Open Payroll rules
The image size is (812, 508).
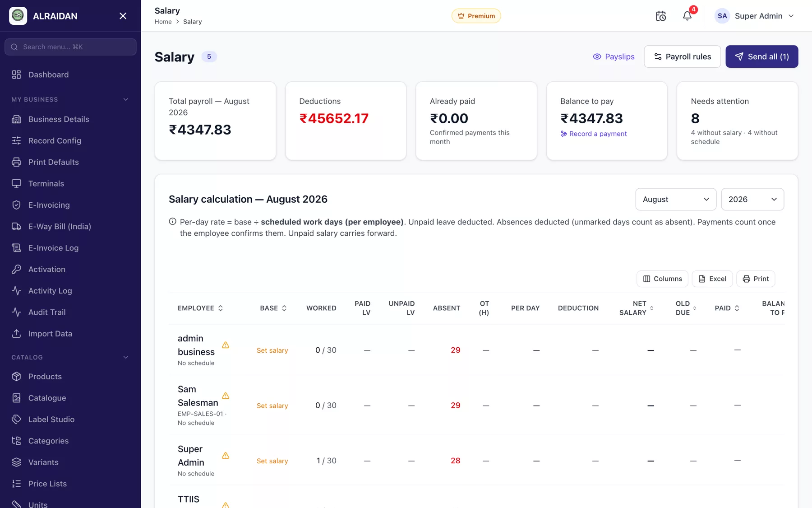click(x=682, y=56)
